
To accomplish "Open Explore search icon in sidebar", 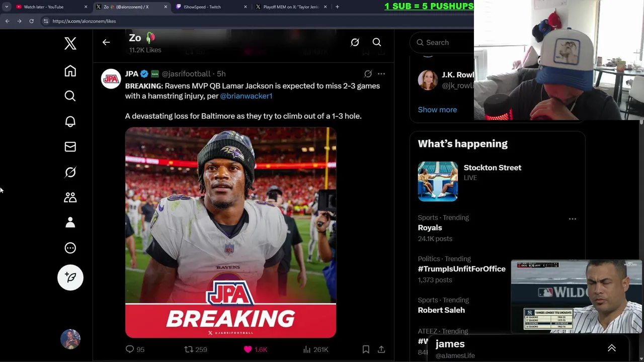I will 70,96.
